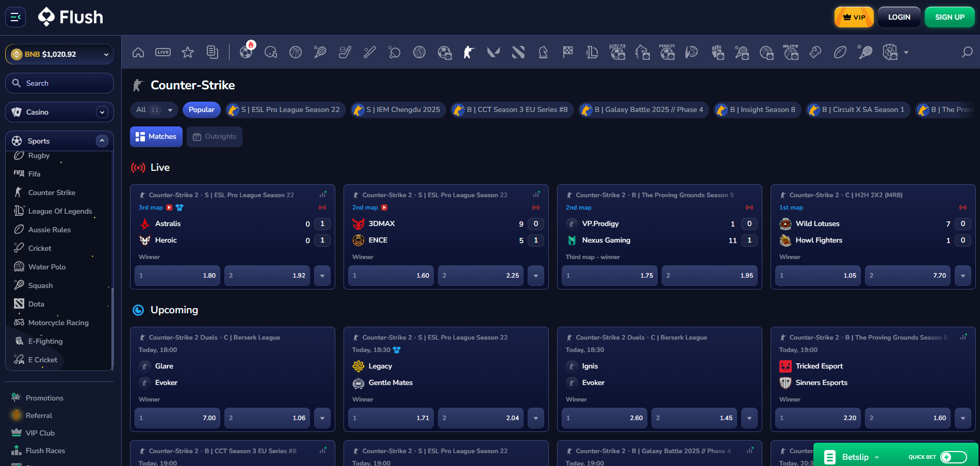Image resolution: width=980 pixels, height=466 pixels.
Task: Click the VIP button
Action: point(854,17)
